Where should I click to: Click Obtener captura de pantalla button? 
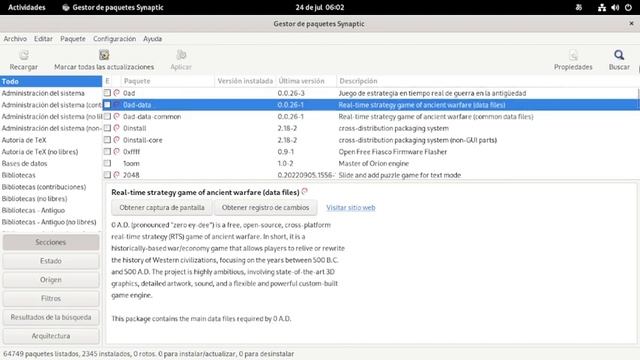click(x=162, y=207)
